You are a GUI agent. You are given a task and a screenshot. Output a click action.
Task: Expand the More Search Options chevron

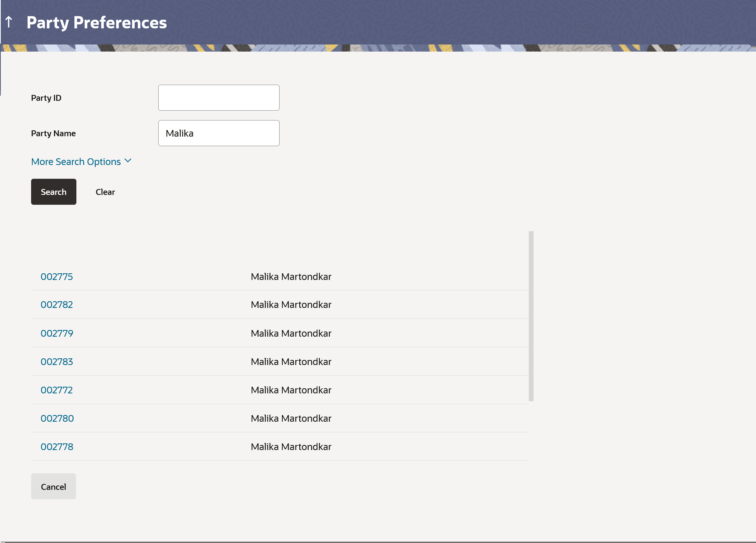point(128,161)
